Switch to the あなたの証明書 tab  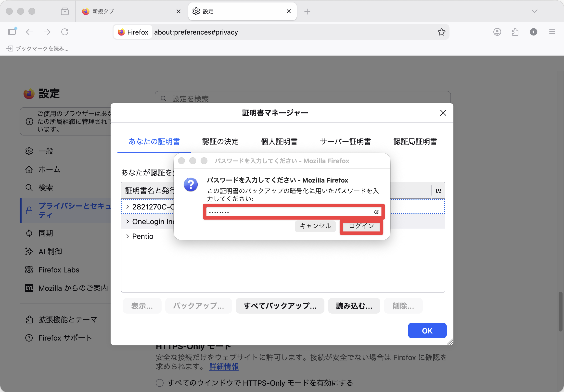point(154,142)
